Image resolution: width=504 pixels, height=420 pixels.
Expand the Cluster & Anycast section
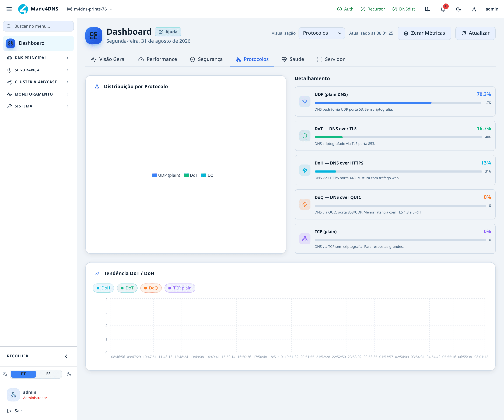point(38,82)
